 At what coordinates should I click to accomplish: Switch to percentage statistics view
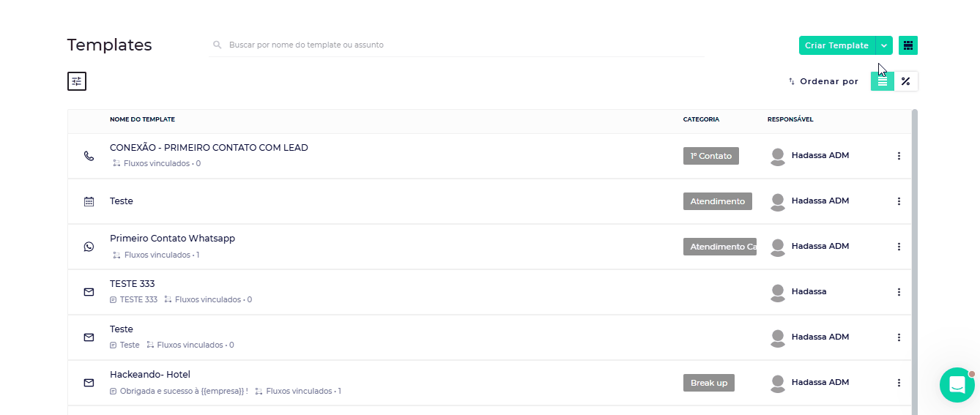click(x=906, y=81)
